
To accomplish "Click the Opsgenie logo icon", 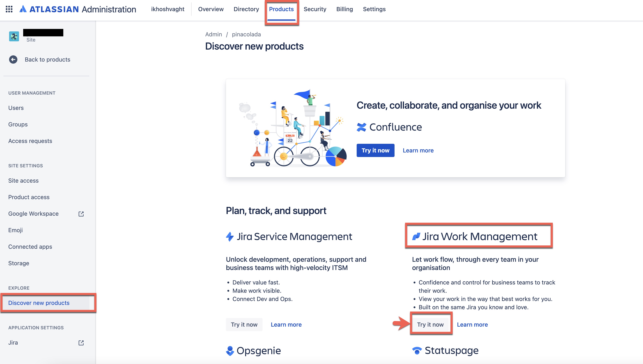I will coord(230,351).
